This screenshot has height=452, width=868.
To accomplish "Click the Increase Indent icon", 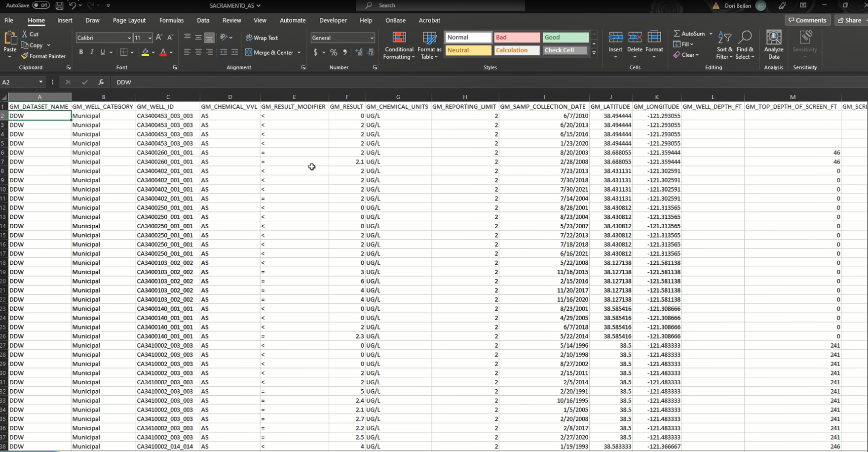I will coord(235,52).
